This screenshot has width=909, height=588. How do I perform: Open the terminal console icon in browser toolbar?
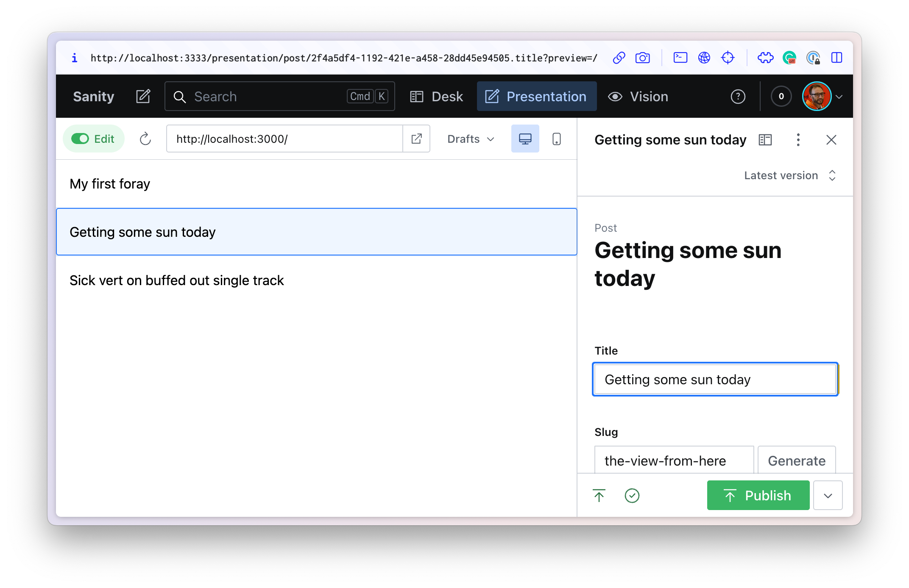680,57
